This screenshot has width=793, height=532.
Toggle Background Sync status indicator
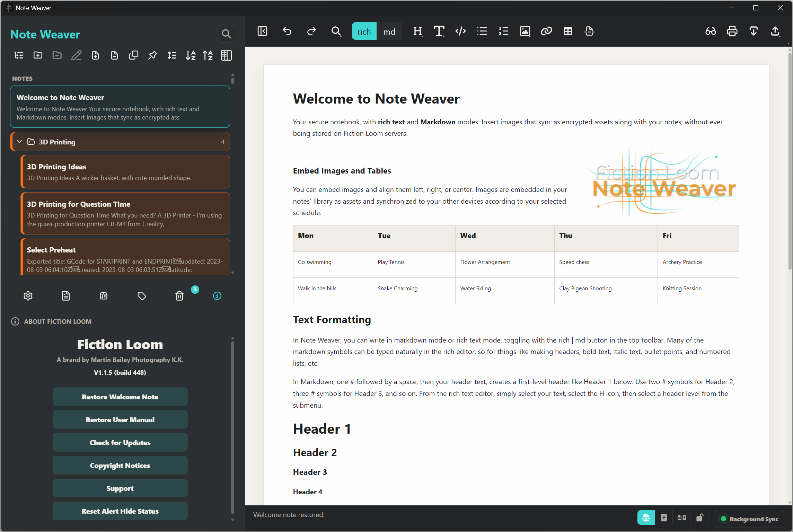point(750,519)
